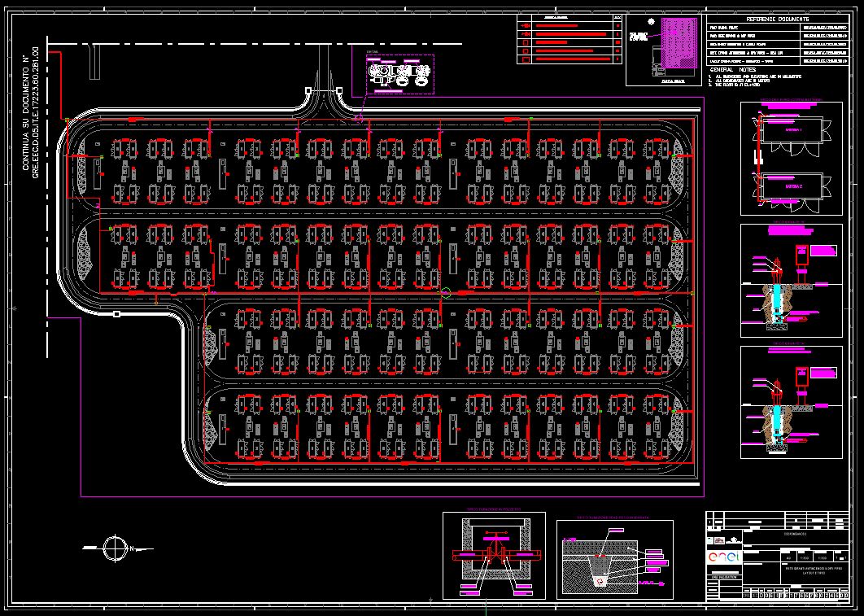This screenshot has height=616, width=864.
Task: Click the equipment cluster in the magenta dashed detail box
Action: click(398, 75)
